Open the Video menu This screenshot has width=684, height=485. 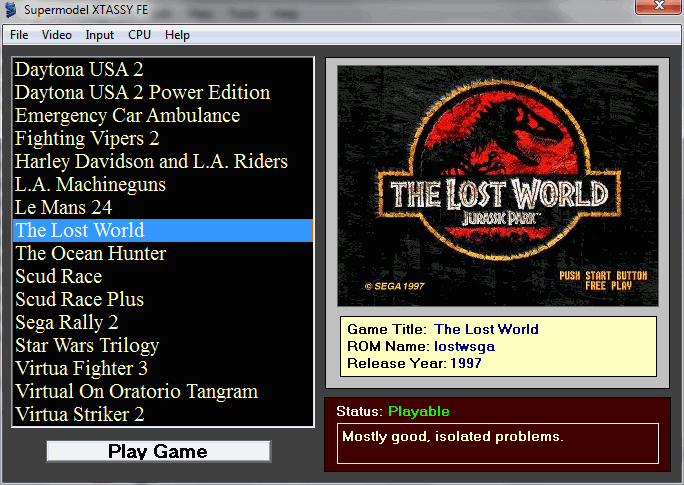coord(57,35)
